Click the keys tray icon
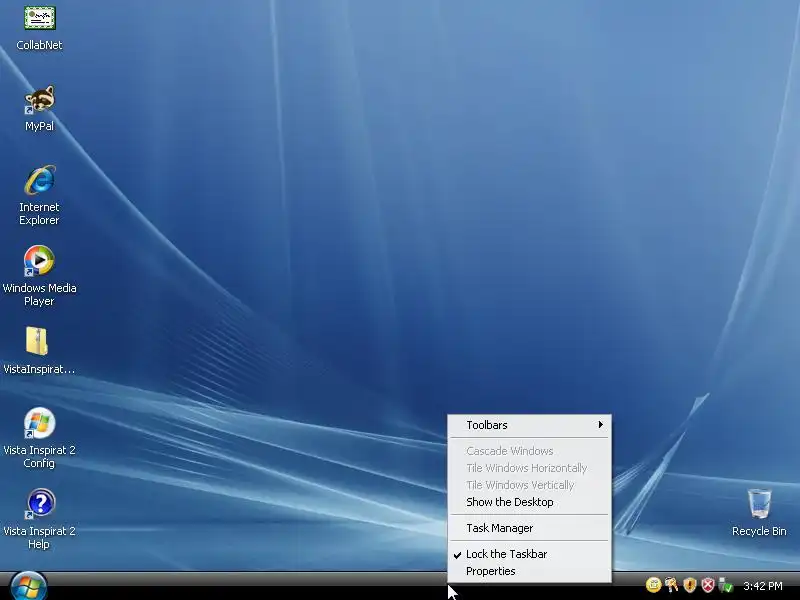The image size is (800, 600). 672,585
